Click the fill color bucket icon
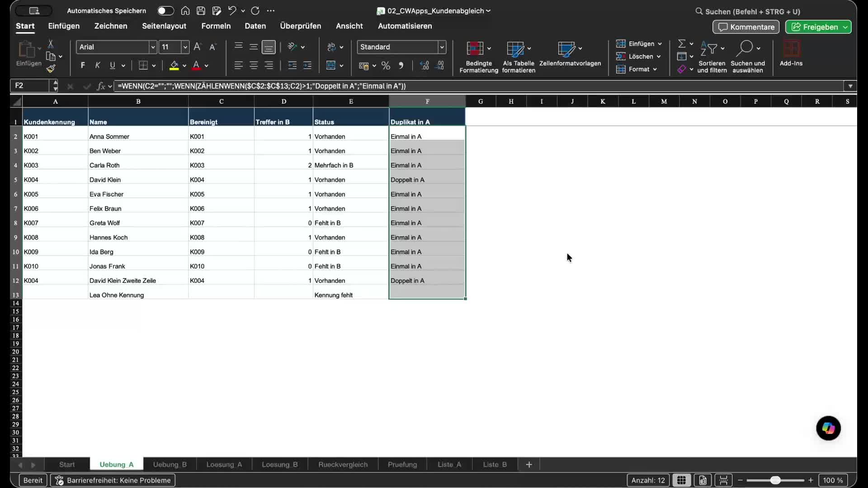This screenshot has height=488, width=868. tap(174, 66)
